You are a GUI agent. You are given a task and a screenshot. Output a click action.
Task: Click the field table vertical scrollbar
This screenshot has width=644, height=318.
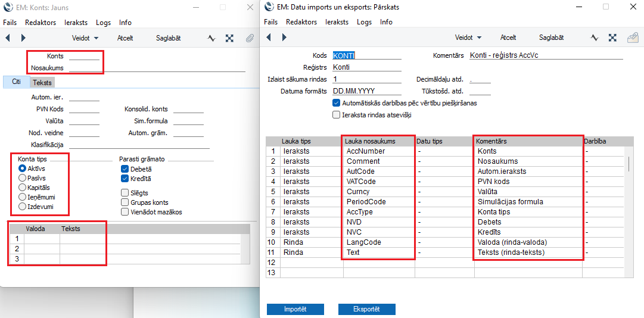629,163
